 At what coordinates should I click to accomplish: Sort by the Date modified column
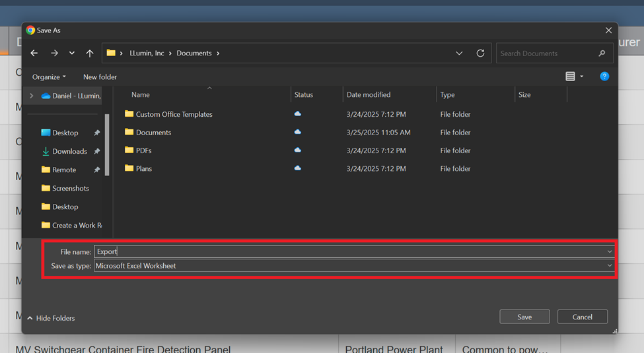369,95
